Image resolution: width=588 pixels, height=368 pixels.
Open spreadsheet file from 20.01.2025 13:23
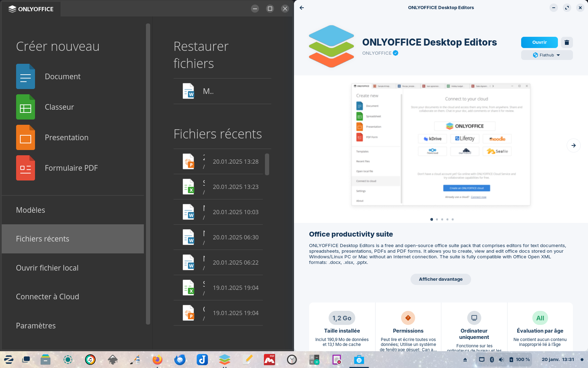[x=218, y=187]
